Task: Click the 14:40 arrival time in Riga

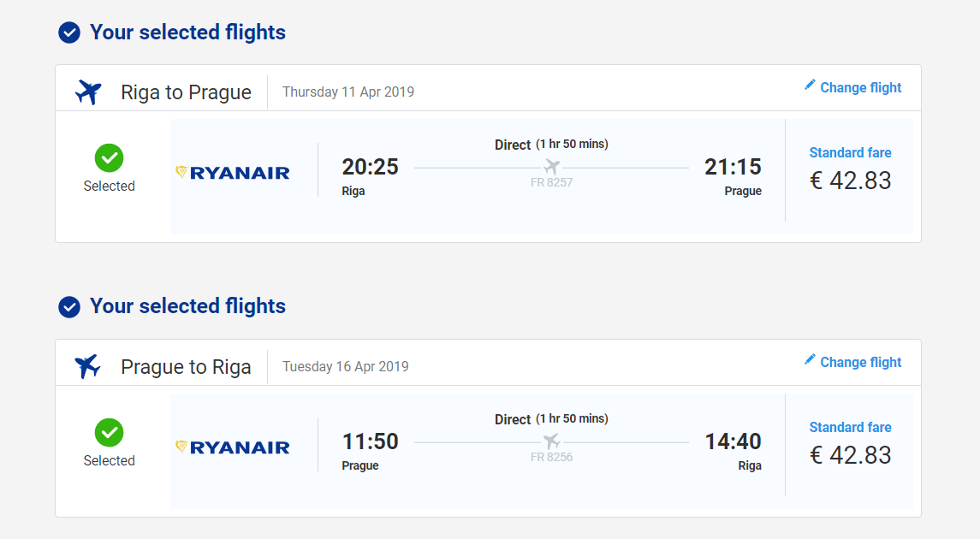Action: [733, 441]
